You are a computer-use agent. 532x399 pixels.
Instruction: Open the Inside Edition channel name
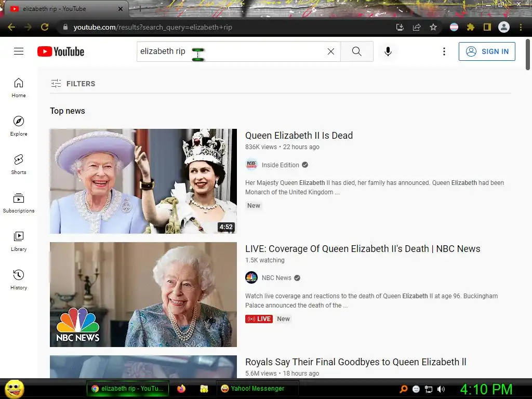(280, 165)
